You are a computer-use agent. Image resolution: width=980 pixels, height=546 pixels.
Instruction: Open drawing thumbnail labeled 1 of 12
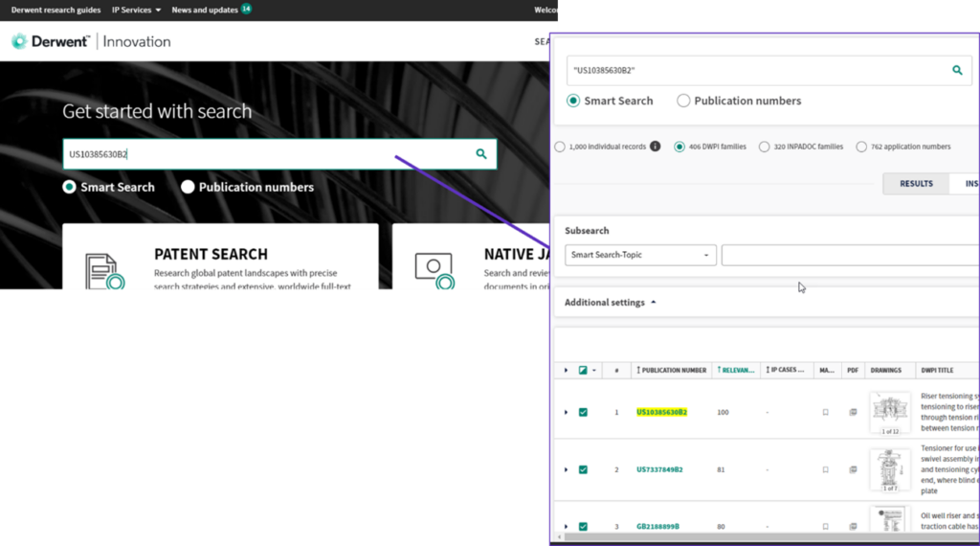click(890, 413)
